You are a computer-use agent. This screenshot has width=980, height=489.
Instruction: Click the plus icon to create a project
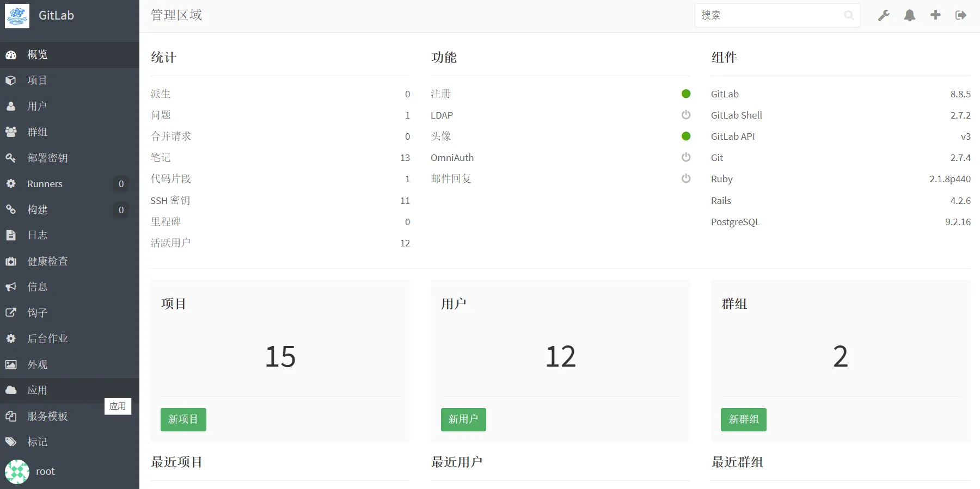[935, 15]
